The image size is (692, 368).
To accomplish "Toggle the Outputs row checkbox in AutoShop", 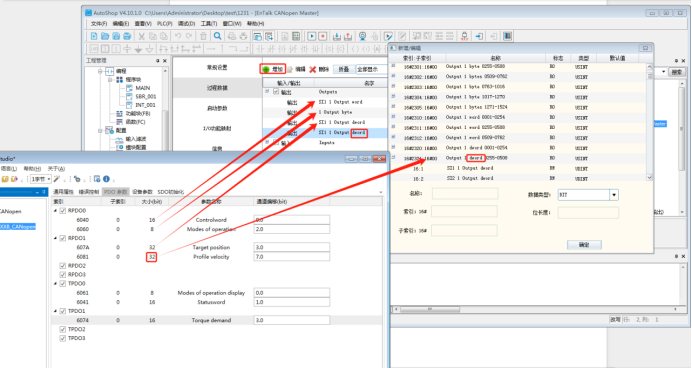I will pyautogui.click(x=276, y=92).
